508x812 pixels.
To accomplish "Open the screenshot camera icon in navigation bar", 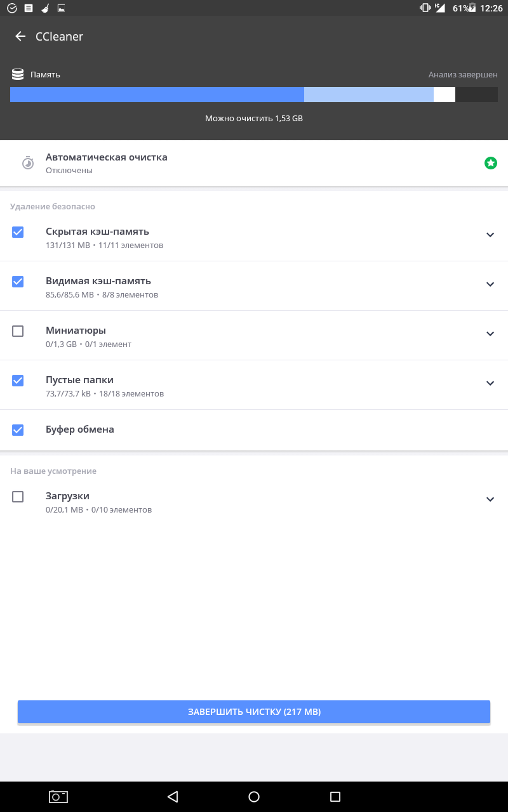I will coord(58,797).
